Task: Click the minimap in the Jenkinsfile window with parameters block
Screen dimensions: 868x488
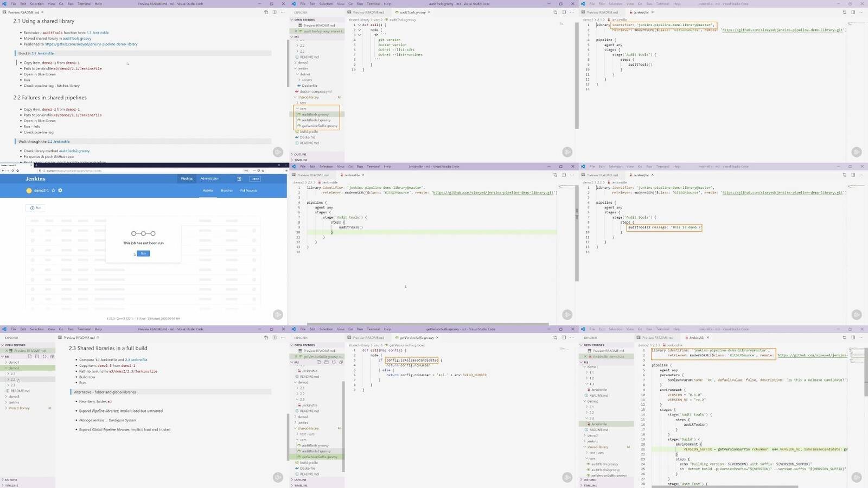Action: [x=857, y=356]
